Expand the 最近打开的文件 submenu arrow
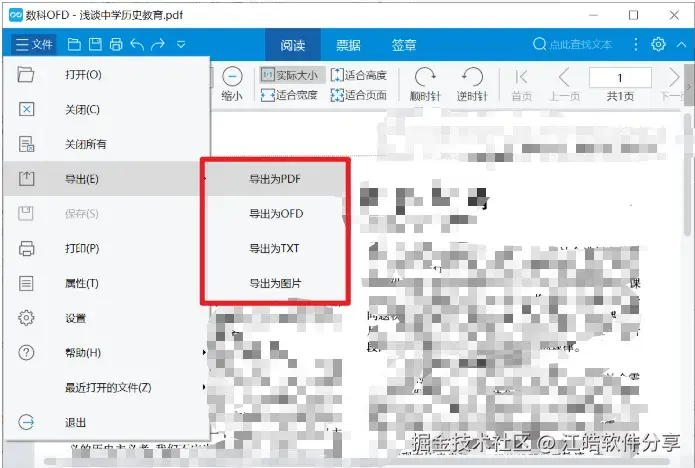This screenshot has height=468, width=695. point(204,387)
